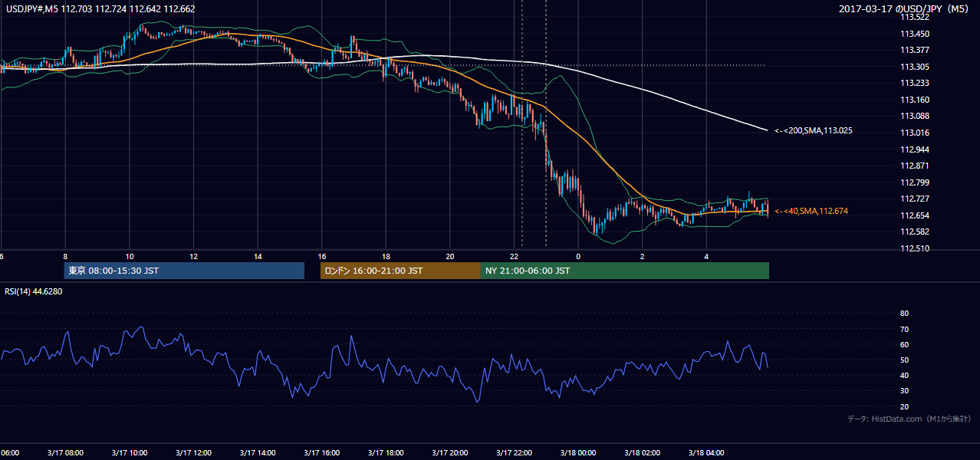Click the RSI axis value 20
The image size is (980, 460).
pyautogui.click(x=905, y=406)
